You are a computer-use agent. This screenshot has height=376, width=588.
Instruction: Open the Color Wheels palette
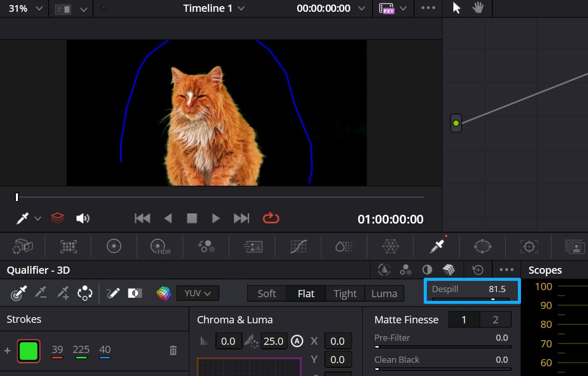[114, 246]
